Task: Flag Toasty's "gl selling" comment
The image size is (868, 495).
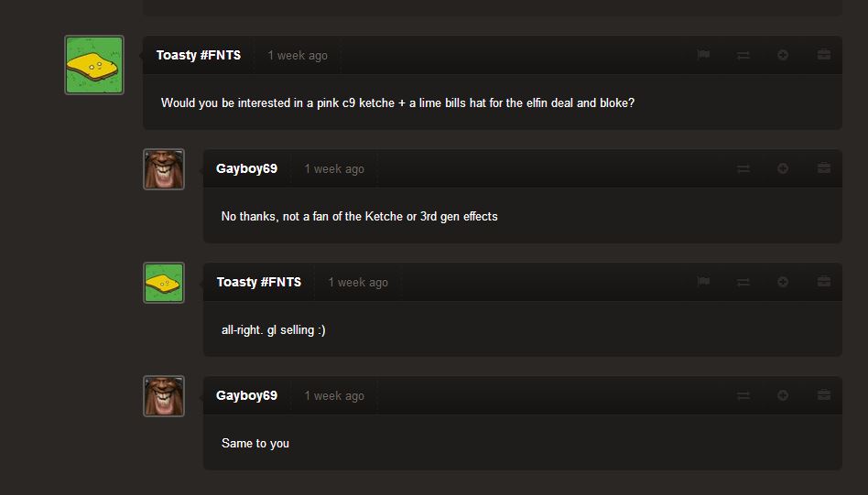Action: (x=703, y=281)
